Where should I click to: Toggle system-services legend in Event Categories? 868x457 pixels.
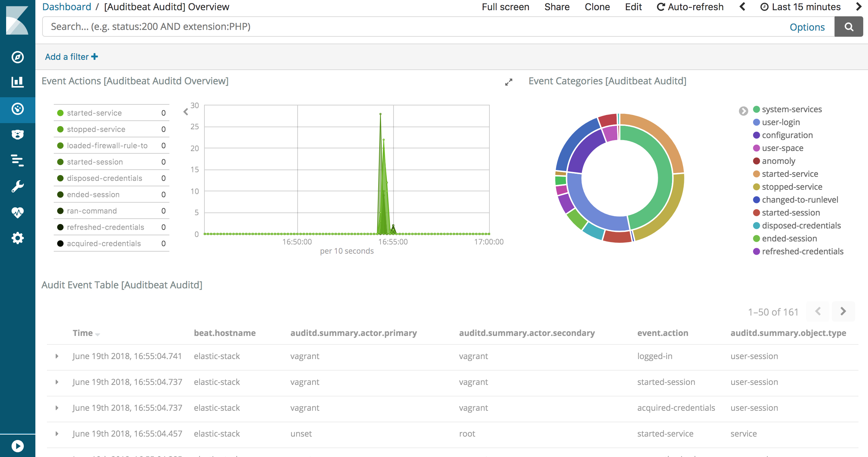[x=791, y=109]
